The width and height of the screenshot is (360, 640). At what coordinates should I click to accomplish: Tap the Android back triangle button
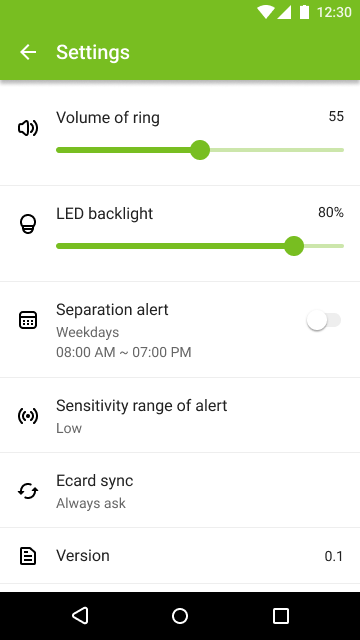80,616
